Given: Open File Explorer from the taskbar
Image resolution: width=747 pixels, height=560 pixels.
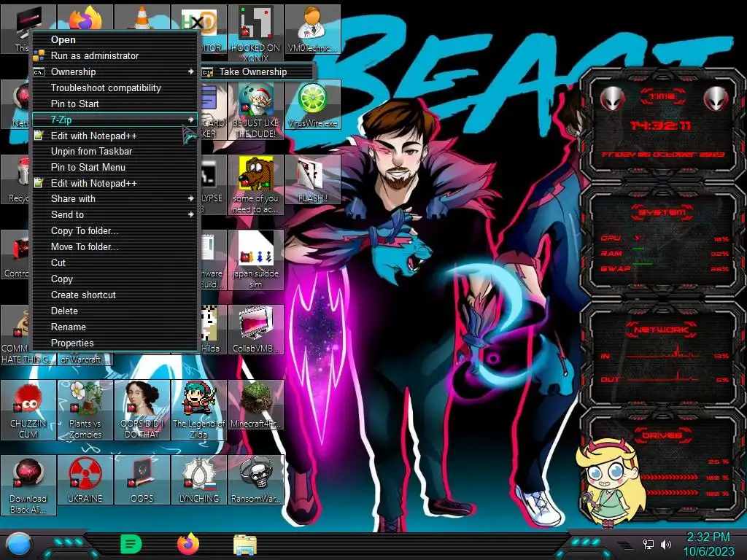Looking at the screenshot, I should (245, 545).
